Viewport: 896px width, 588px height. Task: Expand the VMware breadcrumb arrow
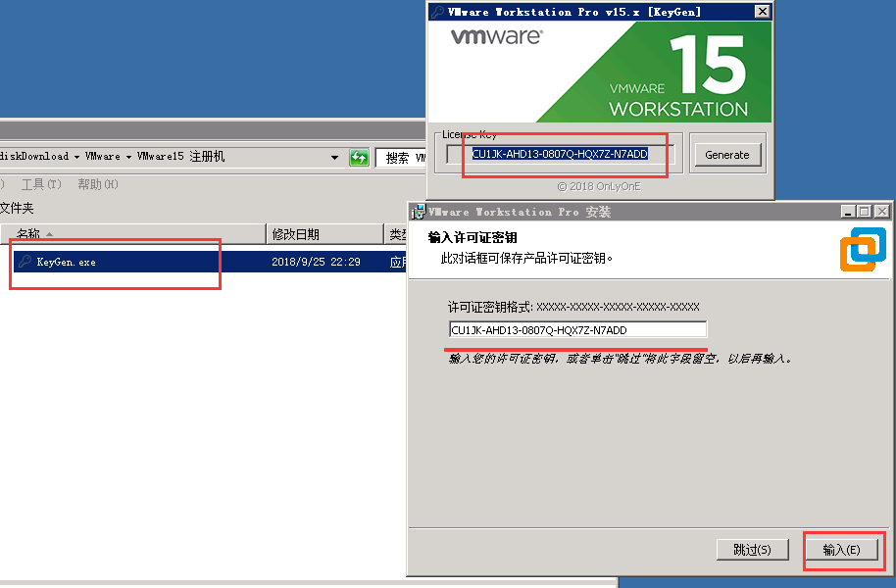click(x=128, y=157)
